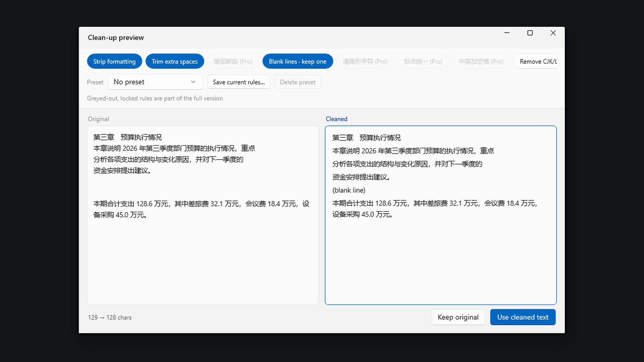Image resolution: width=644 pixels, height=362 pixels.
Task: Click the Cleaned pane label
Action: (x=336, y=119)
